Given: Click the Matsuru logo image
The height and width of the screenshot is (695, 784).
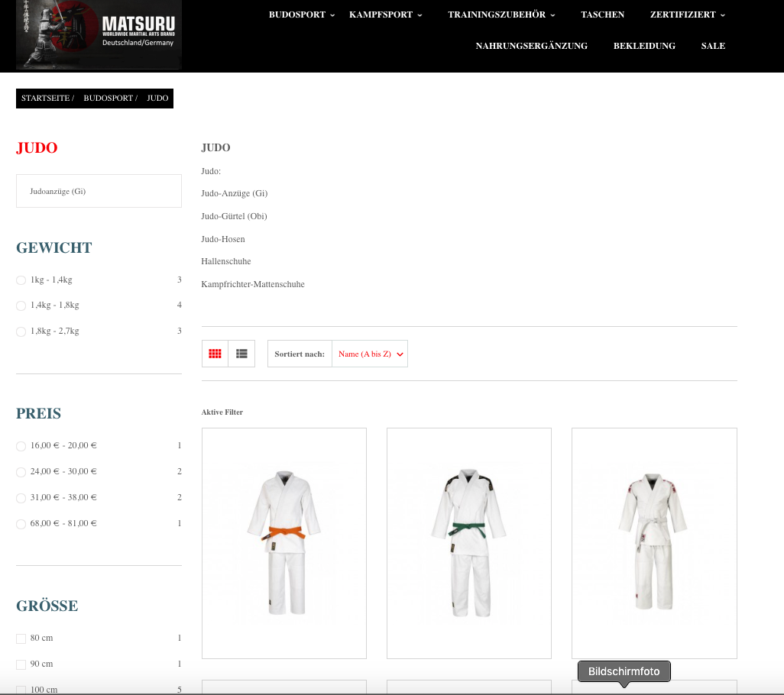Looking at the screenshot, I should [x=99, y=34].
